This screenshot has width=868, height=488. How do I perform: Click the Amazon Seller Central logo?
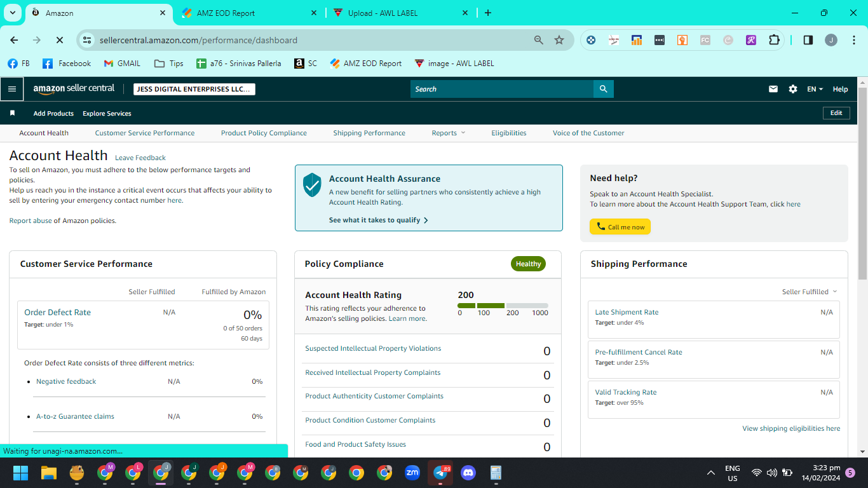(74, 89)
